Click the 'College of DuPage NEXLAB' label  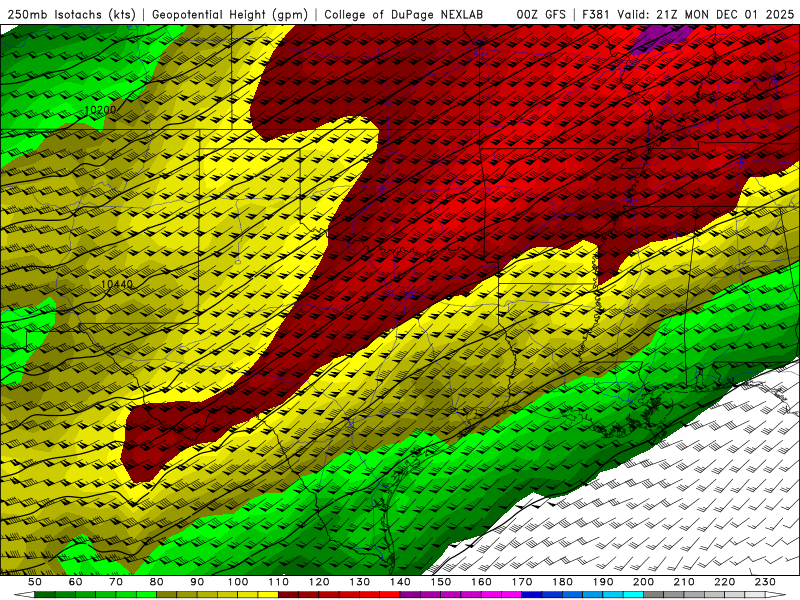(x=404, y=15)
